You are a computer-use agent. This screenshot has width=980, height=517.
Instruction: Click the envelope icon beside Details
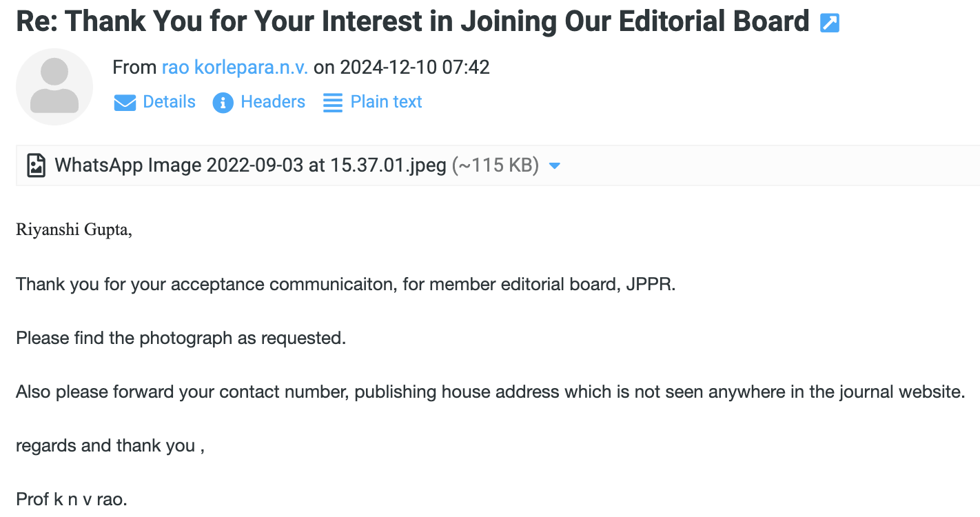[x=125, y=103]
